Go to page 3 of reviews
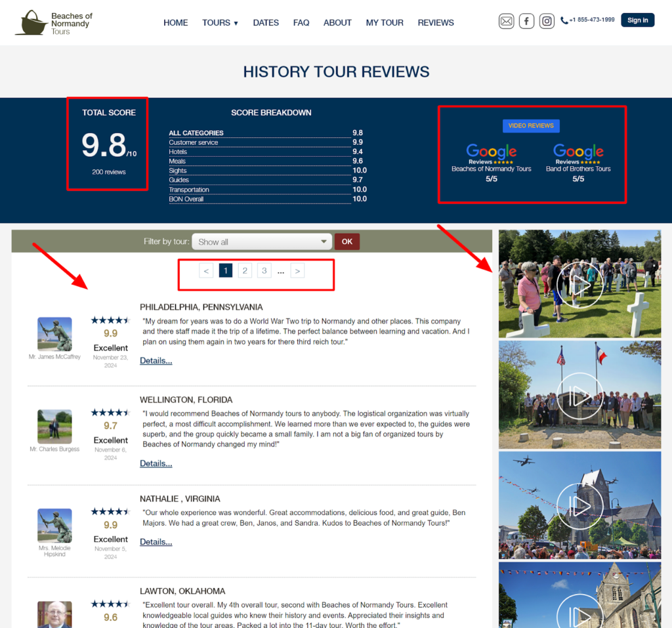This screenshot has width=672, height=628. coord(264,271)
